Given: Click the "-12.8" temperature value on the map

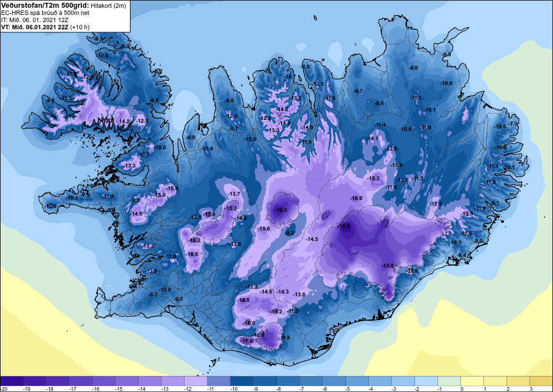Looking at the screenshot, I should [258, 334].
